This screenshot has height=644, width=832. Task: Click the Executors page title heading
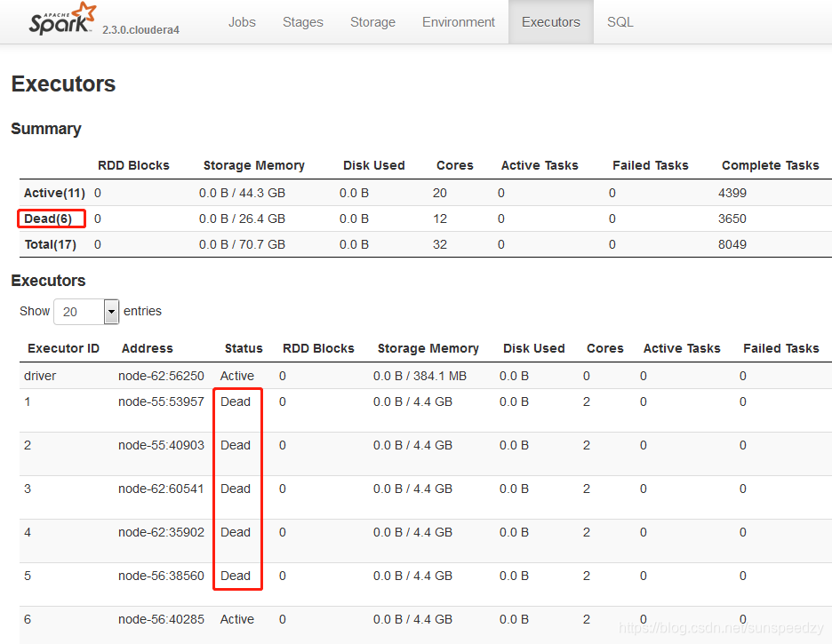(63, 83)
